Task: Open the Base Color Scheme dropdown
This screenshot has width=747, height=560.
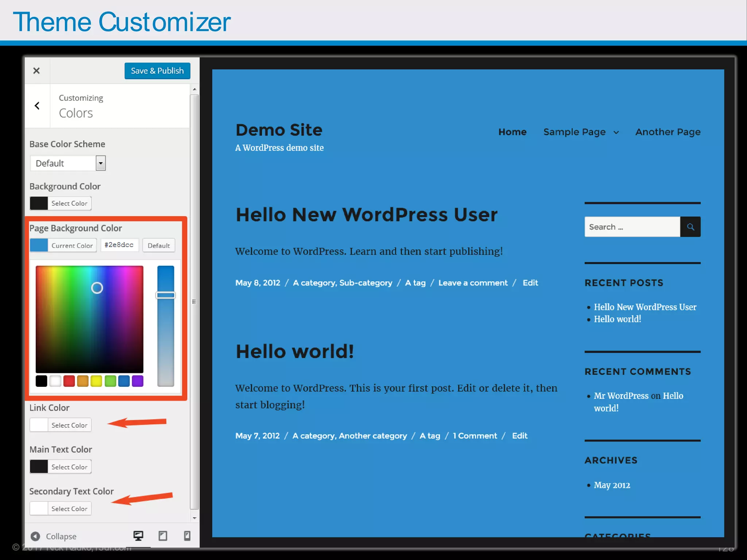Action: pyautogui.click(x=68, y=163)
